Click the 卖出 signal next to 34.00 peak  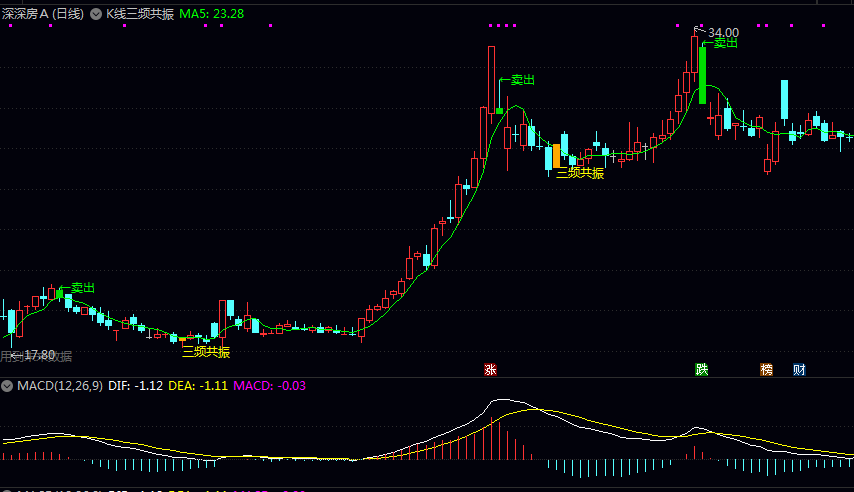[725, 43]
